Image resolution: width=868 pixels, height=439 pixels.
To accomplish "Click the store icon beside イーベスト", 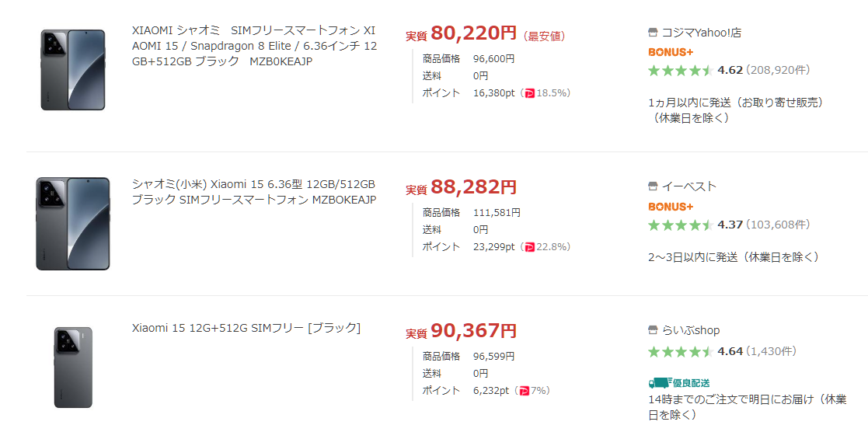I will [x=653, y=186].
